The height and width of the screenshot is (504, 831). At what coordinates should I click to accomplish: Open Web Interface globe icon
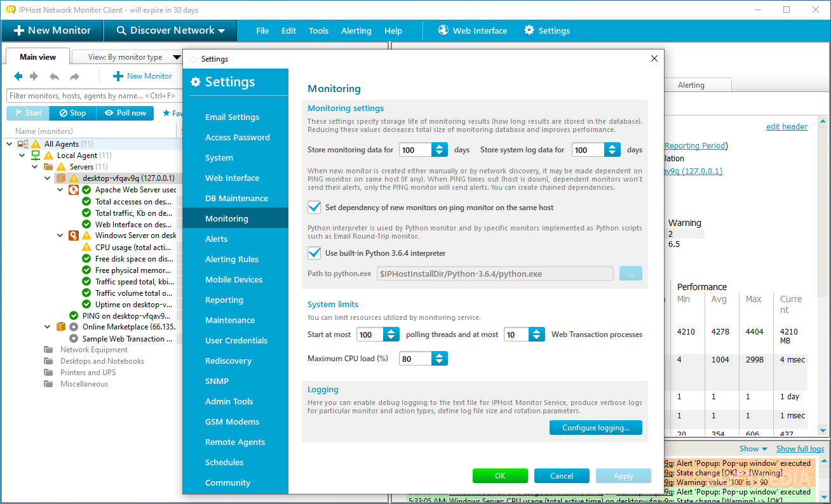[x=443, y=30]
